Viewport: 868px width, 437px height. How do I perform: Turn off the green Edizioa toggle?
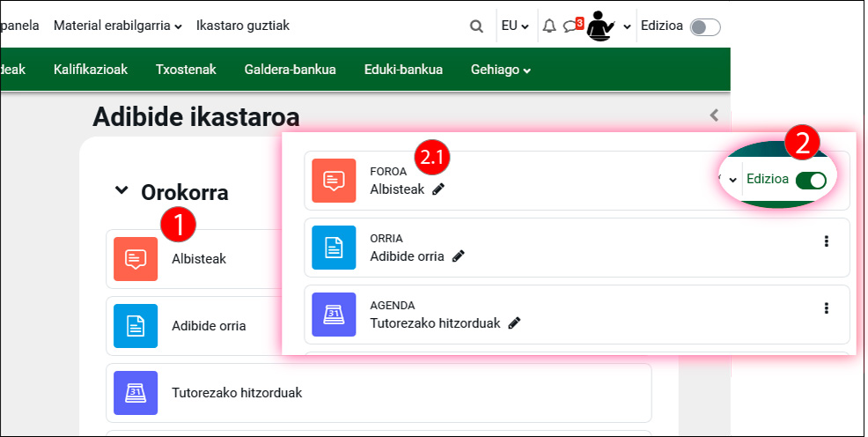point(811,180)
